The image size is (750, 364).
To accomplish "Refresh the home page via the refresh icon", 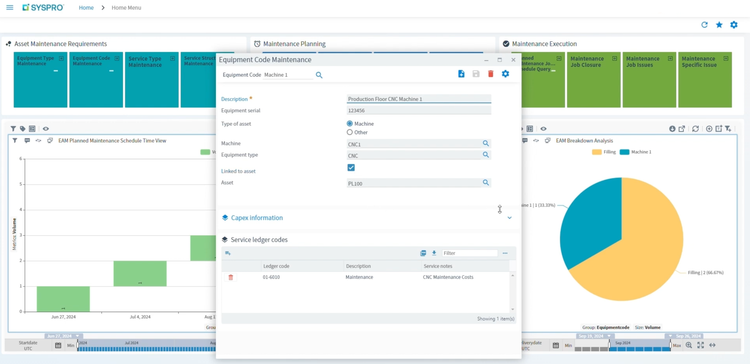I will coord(704,25).
